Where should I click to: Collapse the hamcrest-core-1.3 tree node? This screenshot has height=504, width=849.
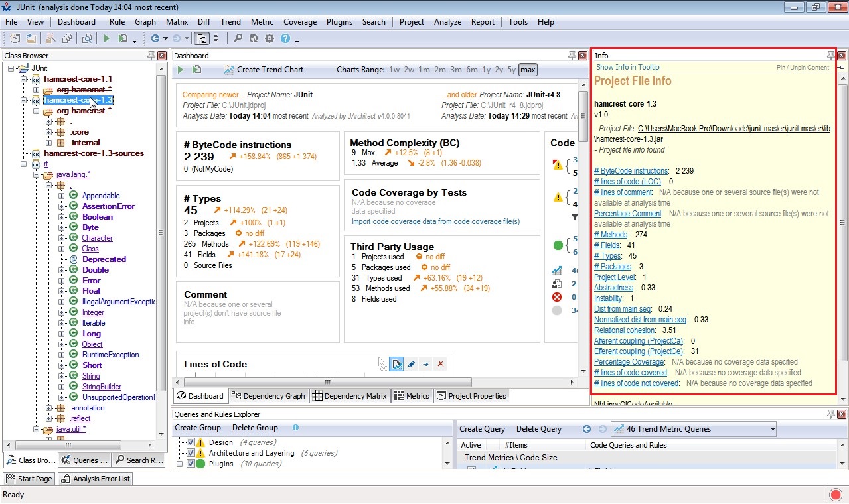(24, 100)
